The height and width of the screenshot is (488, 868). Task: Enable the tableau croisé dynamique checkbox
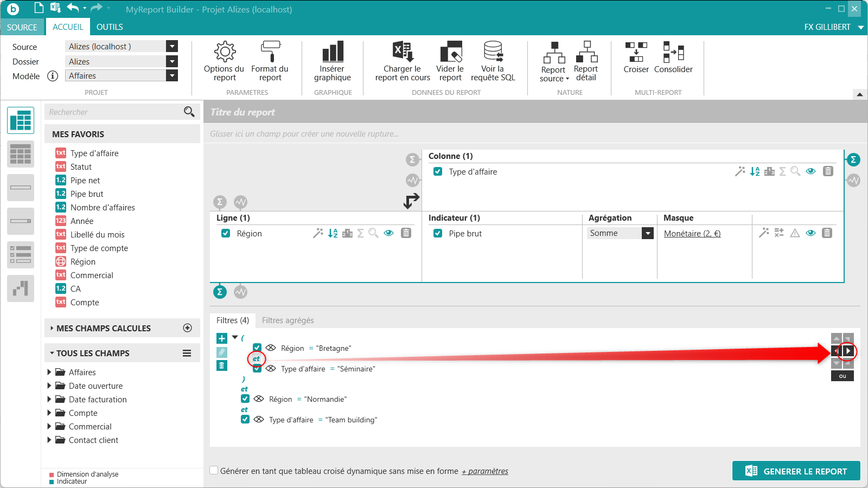click(214, 471)
